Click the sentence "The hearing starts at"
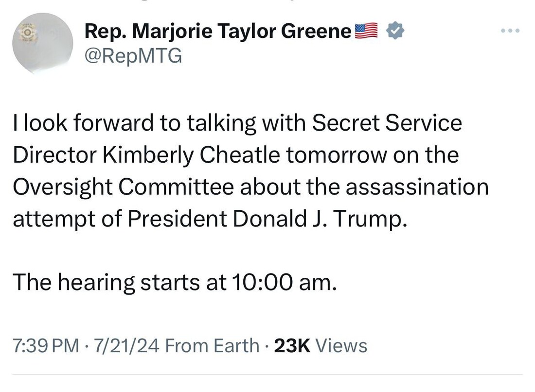 (118, 283)
